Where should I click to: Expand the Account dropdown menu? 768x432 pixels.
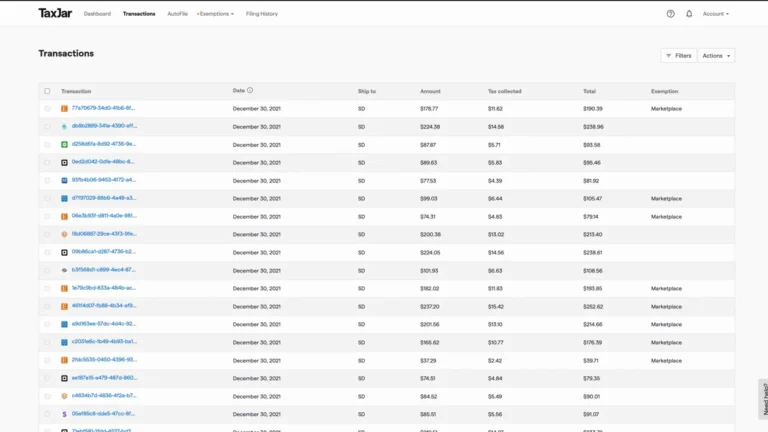pos(716,14)
